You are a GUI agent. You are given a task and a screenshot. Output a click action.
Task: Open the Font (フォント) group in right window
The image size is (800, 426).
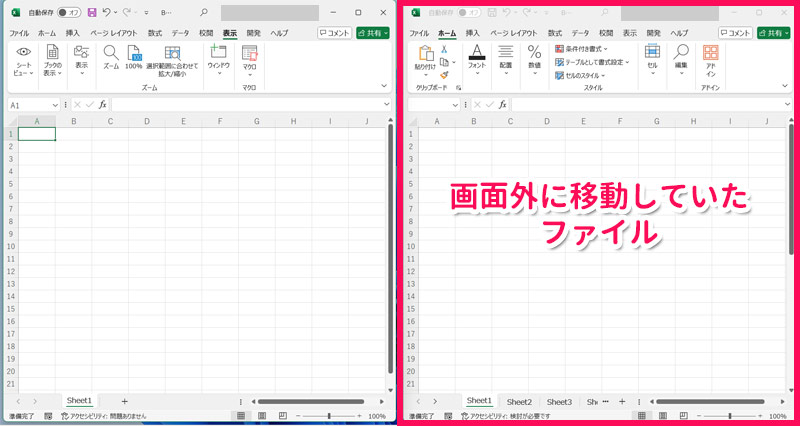(x=477, y=60)
